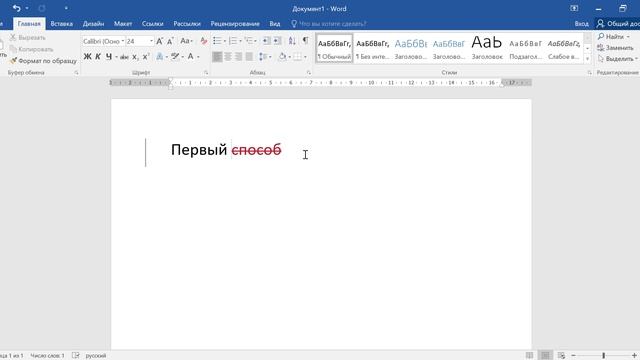Activate Формат по образцу painter
Image resolution: width=640 pixels, height=360 pixels.
43,61
